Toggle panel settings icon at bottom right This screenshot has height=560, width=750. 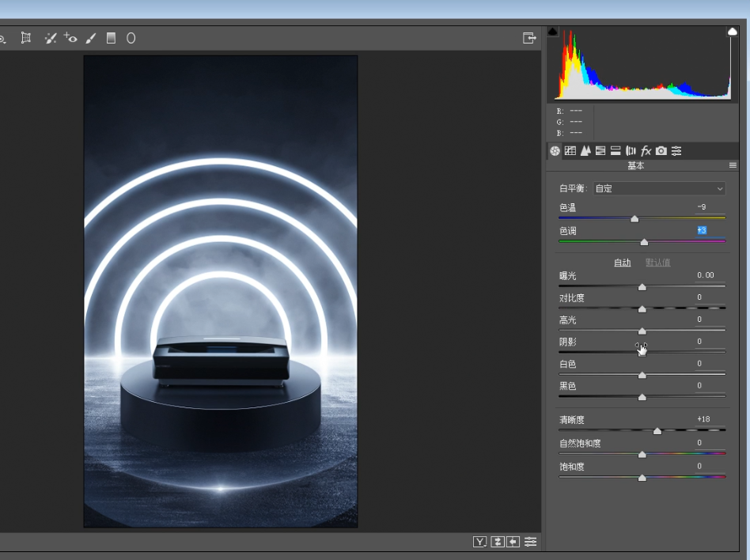pos(530,542)
